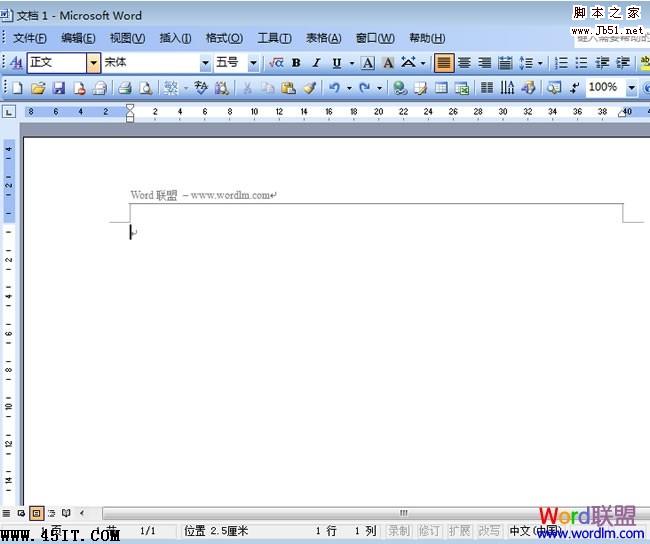Click the equation editor square-root icon
The height and width of the screenshot is (544, 650).
click(x=276, y=63)
